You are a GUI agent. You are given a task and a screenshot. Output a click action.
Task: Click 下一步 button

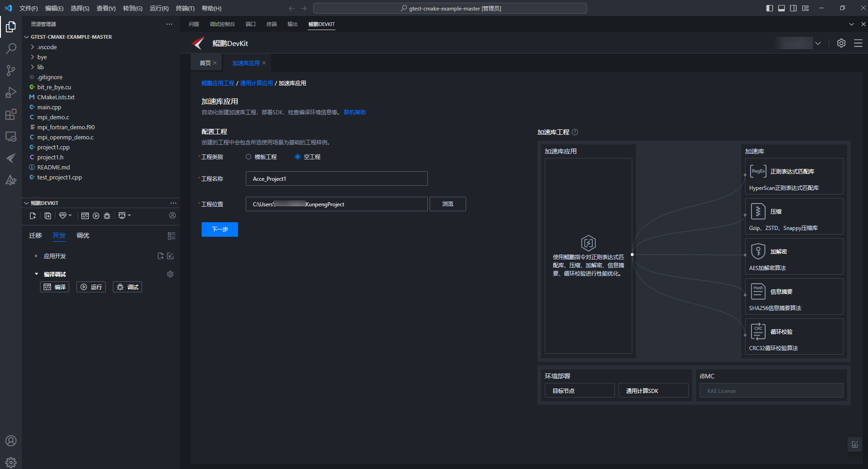[x=220, y=229]
